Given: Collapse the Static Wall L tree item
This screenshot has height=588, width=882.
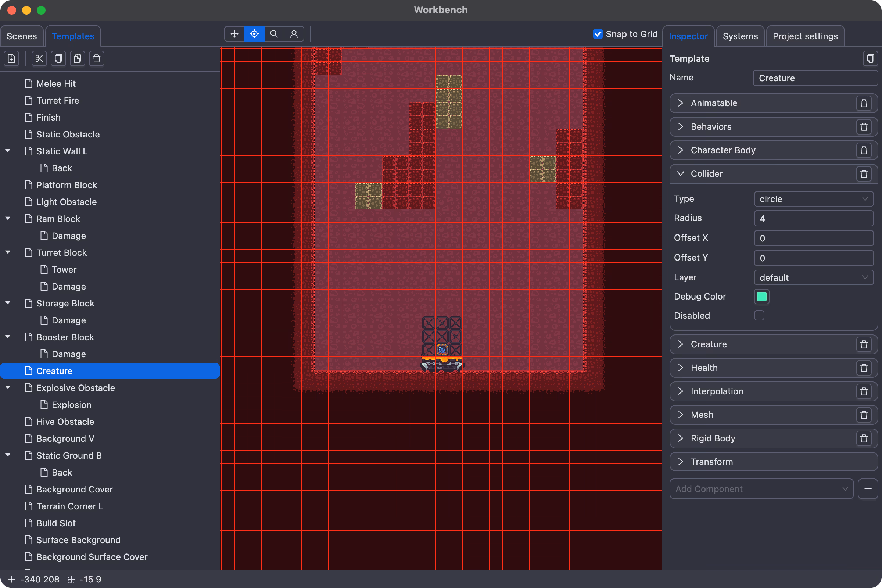Looking at the screenshot, I should tap(7, 151).
